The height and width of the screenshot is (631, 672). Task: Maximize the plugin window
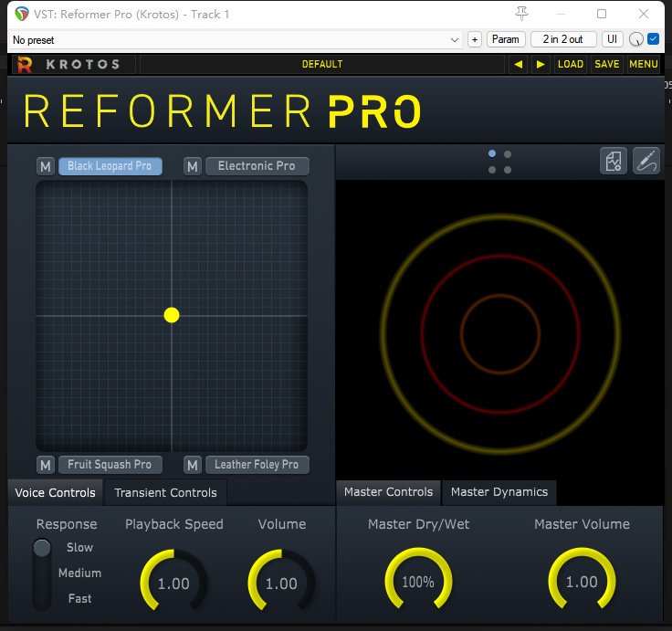tap(602, 14)
